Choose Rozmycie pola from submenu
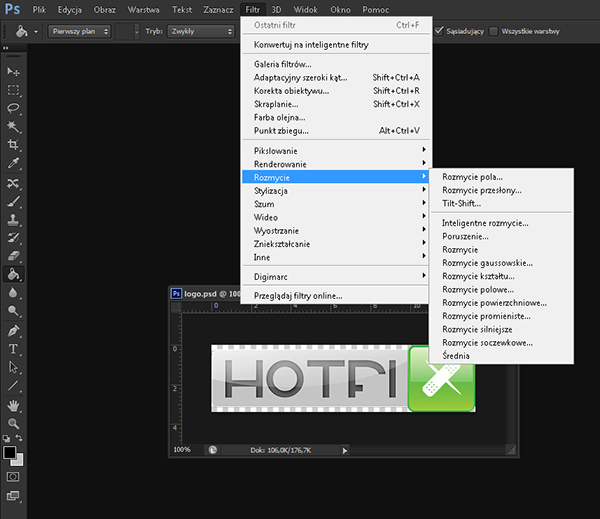The height and width of the screenshot is (519, 600). pyautogui.click(x=501, y=177)
